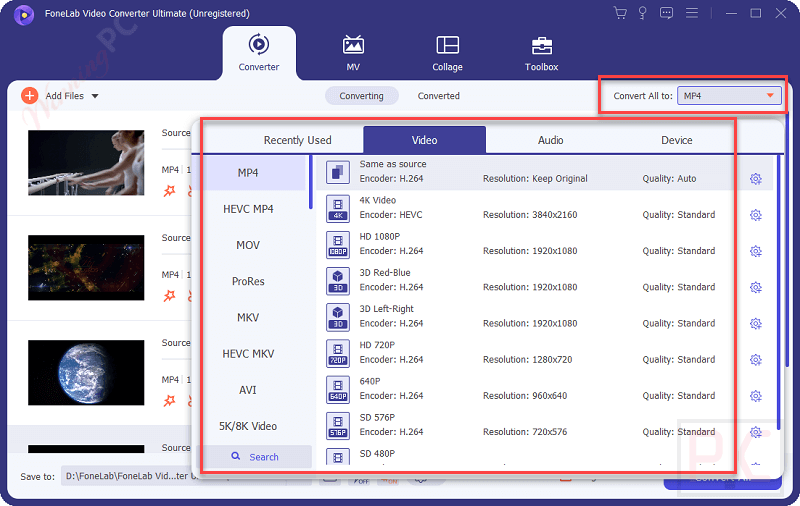Image resolution: width=800 pixels, height=506 pixels.
Task: Click the presets panel vertical scrollbar
Action: (779, 292)
